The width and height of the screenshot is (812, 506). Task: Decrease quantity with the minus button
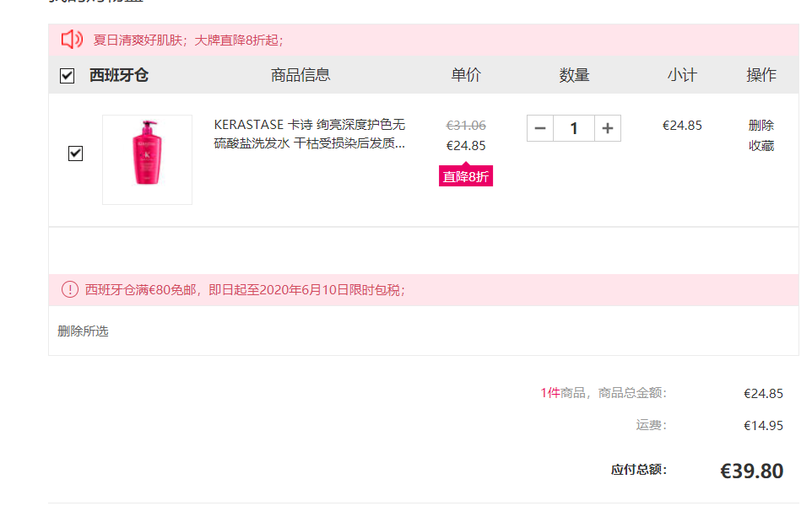pos(540,128)
